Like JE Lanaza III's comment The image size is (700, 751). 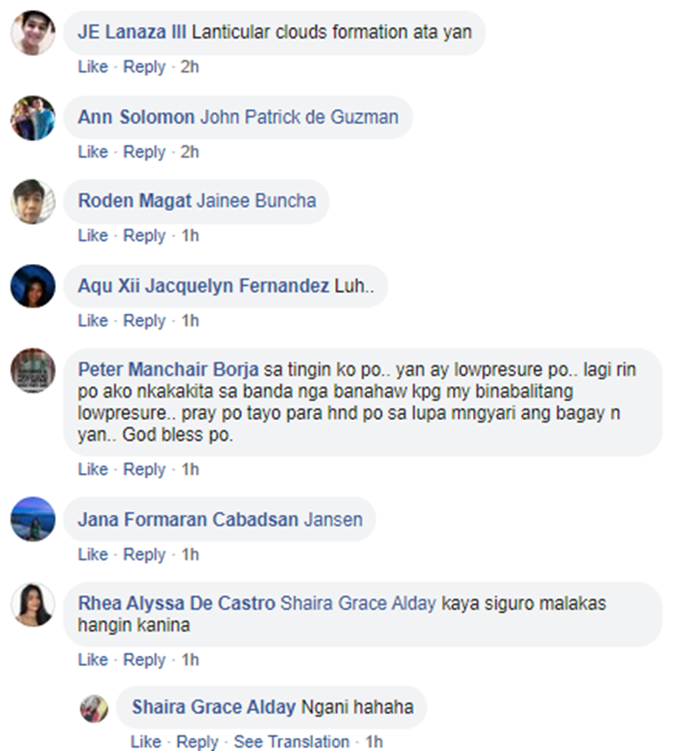(x=93, y=66)
